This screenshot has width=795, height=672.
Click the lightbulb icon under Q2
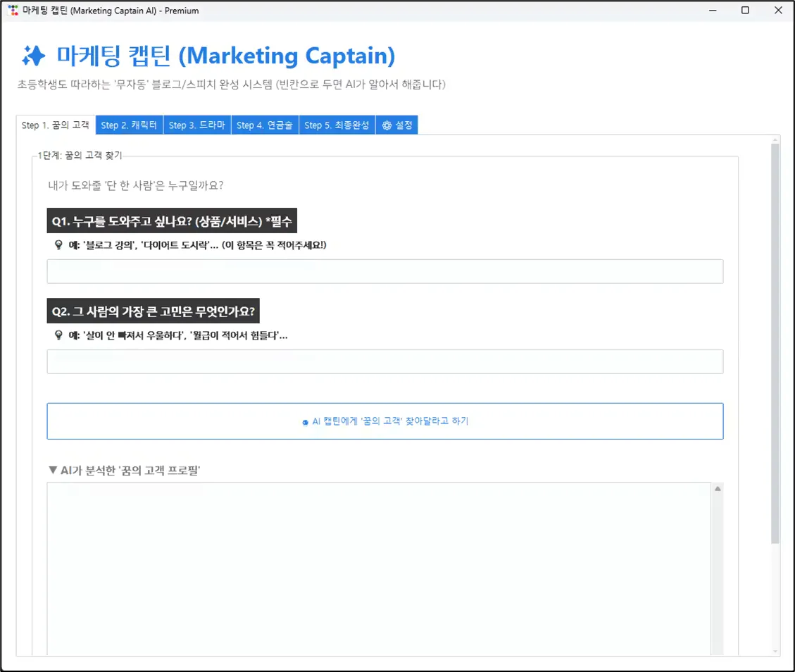coord(58,335)
